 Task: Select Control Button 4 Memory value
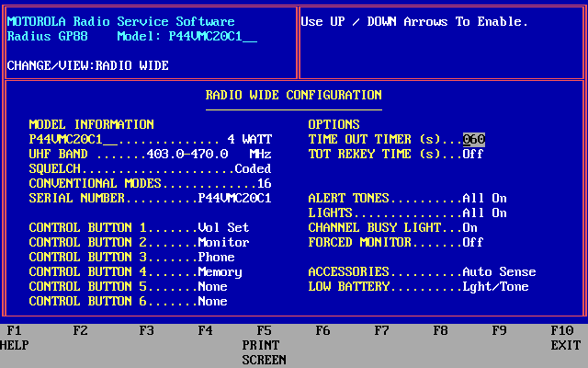coord(220,272)
